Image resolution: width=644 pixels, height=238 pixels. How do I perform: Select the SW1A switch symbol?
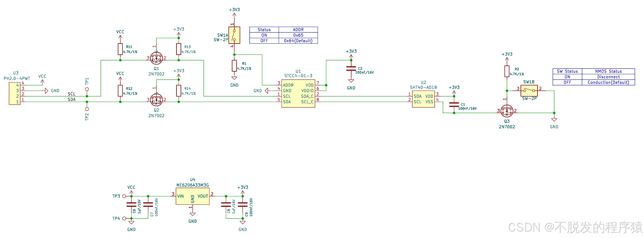click(234, 35)
